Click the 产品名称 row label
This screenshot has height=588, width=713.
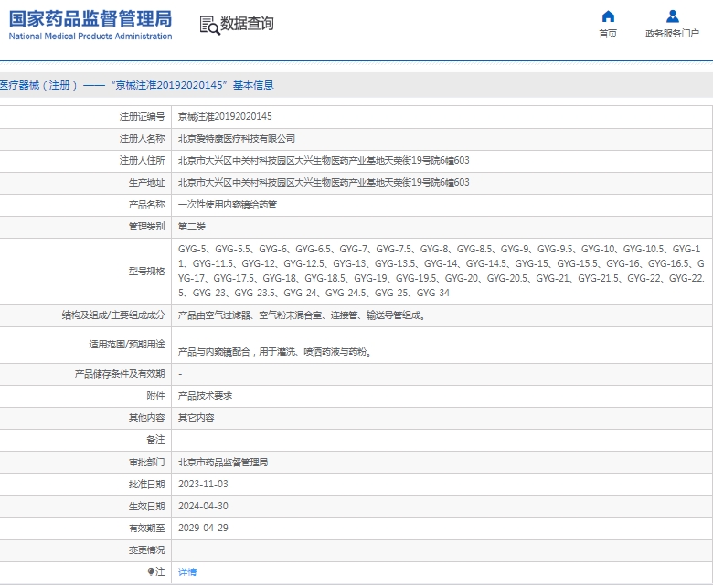147,205
